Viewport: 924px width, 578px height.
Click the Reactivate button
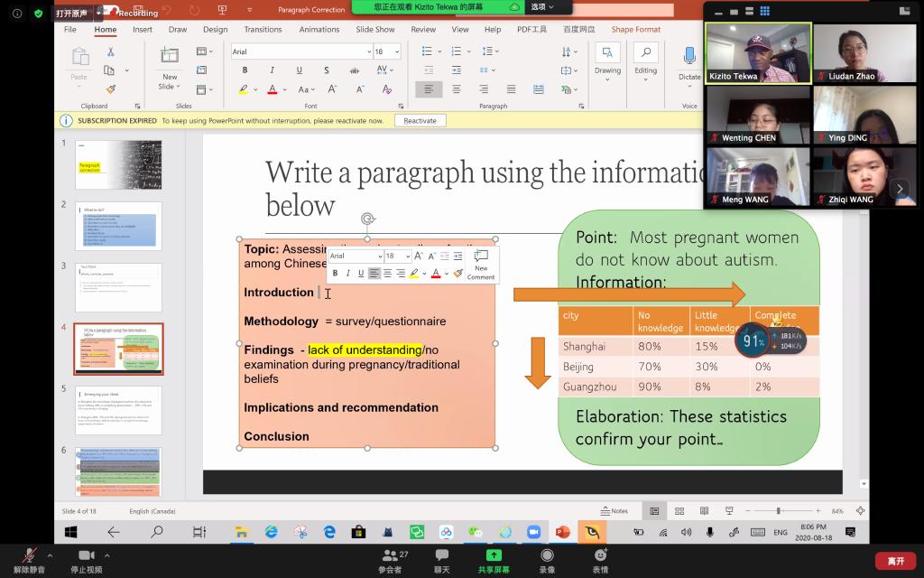tap(420, 120)
